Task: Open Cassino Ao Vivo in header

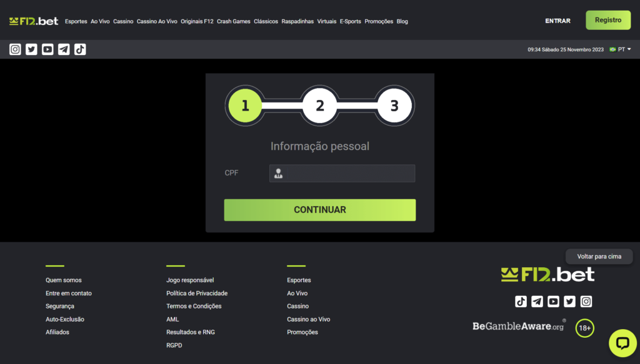Action: 157,21
